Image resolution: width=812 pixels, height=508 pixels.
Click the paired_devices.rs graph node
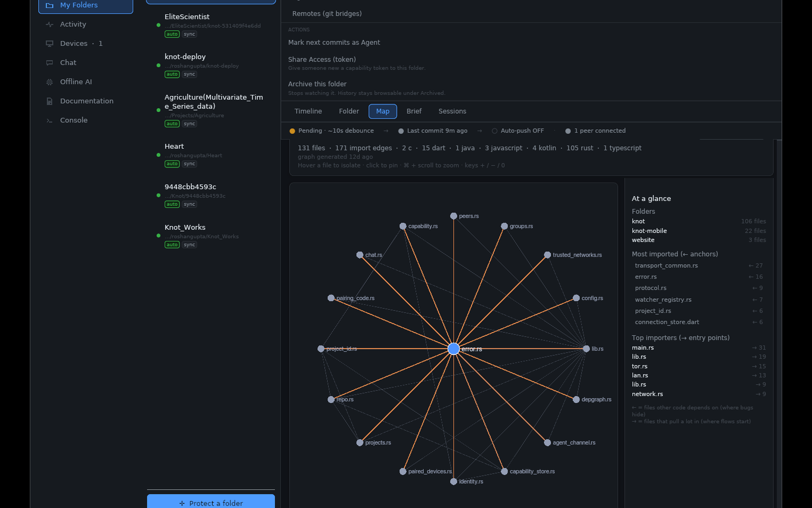[x=403, y=471]
